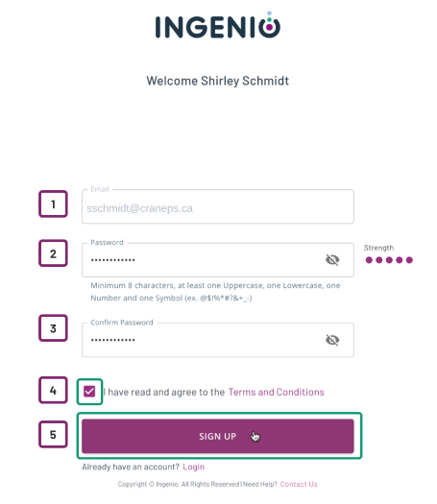The width and height of the screenshot is (437, 504).
Task: Click the Ingenio logo at top
Action: click(x=218, y=25)
